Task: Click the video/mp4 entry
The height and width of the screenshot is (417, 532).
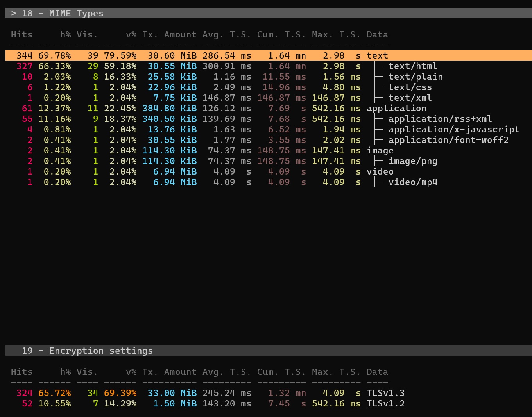Action: (412, 182)
